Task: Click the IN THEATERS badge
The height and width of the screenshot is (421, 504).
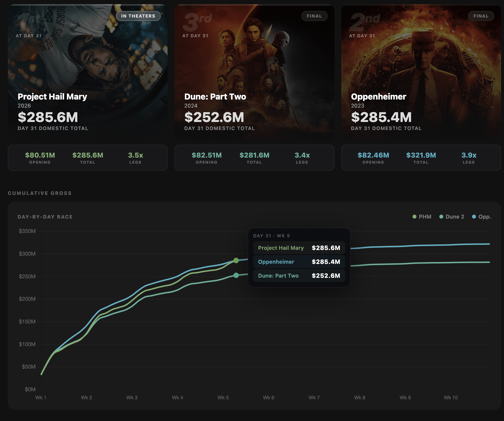Action: tap(138, 16)
